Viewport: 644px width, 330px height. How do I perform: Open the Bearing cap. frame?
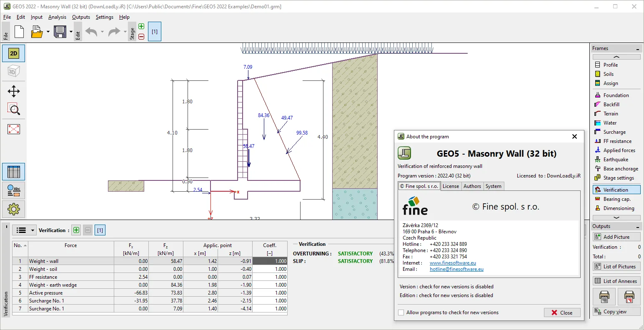click(x=616, y=199)
